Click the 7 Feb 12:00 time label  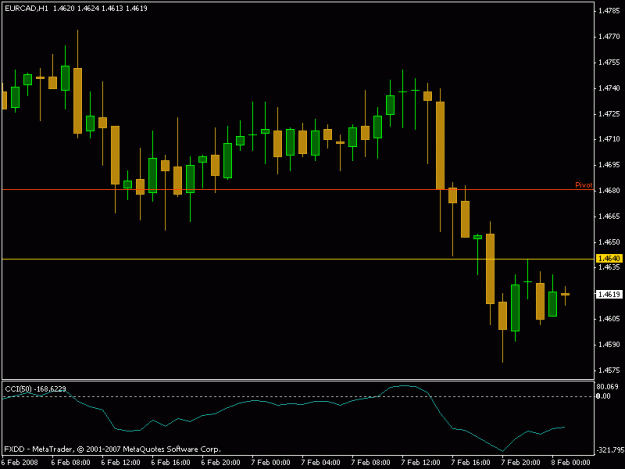(x=421, y=462)
